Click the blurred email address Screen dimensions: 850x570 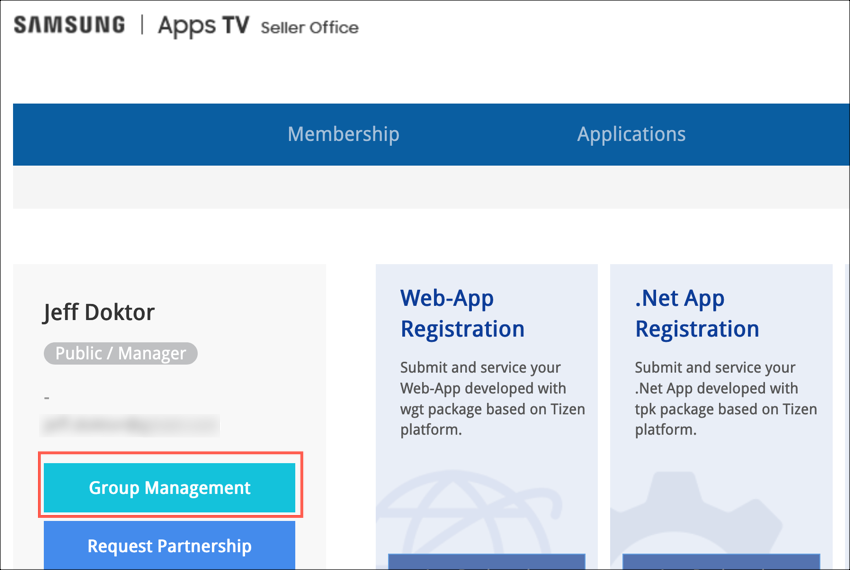(130, 425)
